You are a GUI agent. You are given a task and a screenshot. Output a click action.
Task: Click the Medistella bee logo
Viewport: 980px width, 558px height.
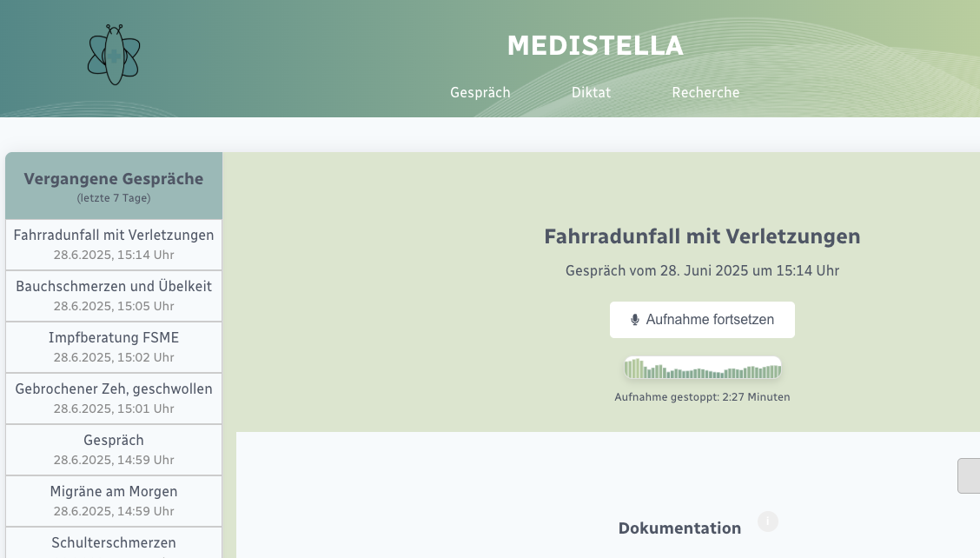coord(114,55)
